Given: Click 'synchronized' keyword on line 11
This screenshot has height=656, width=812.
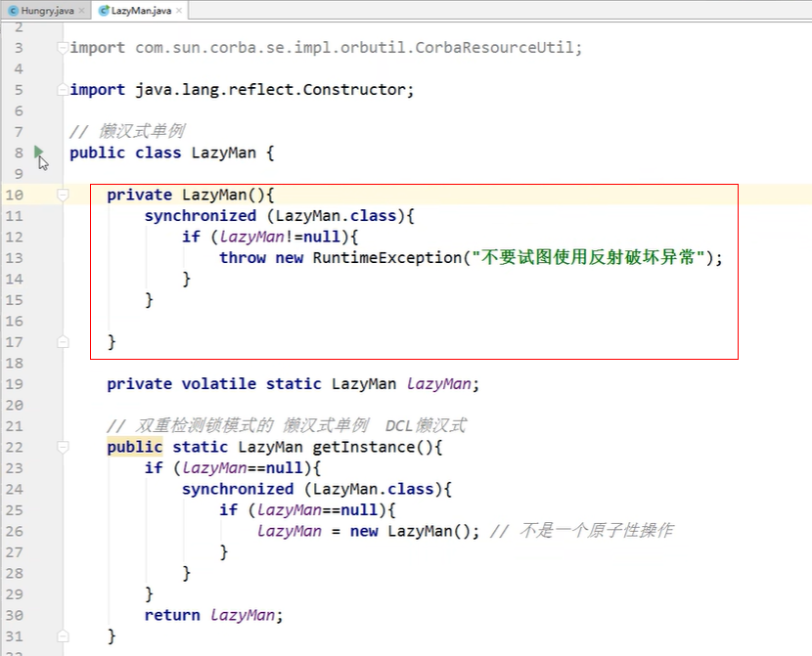Looking at the screenshot, I should pyautogui.click(x=201, y=216).
